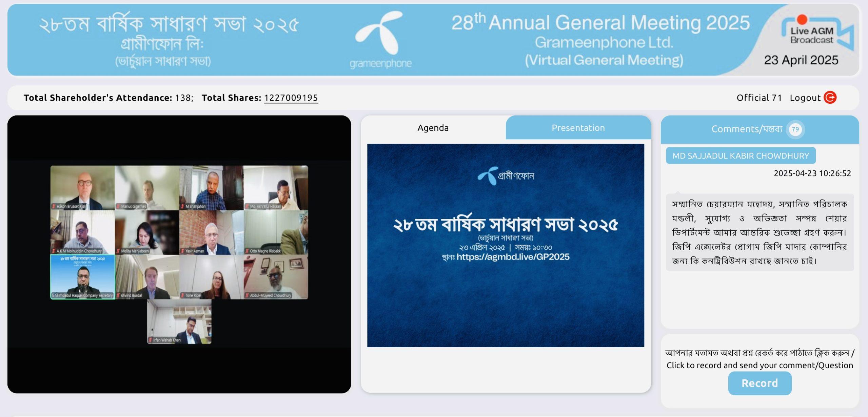Click the Bengali title ২৮তম বার্ষিক সাধারণ সভা ২০২৫ in header
Viewport: 868px width, 417px height.
click(169, 24)
